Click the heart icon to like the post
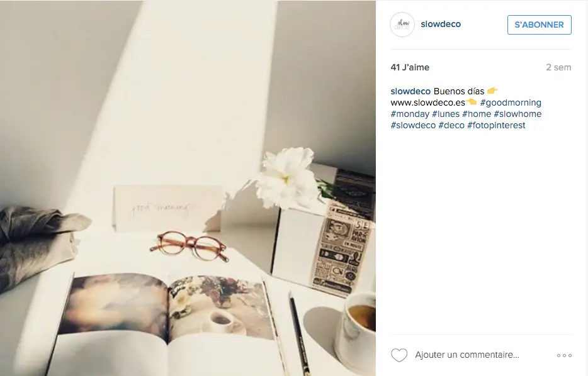588x376 pixels. pyautogui.click(x=399, y=355)
